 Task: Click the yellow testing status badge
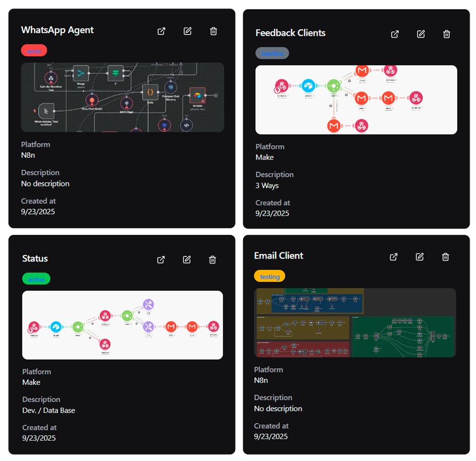point(270,276)
